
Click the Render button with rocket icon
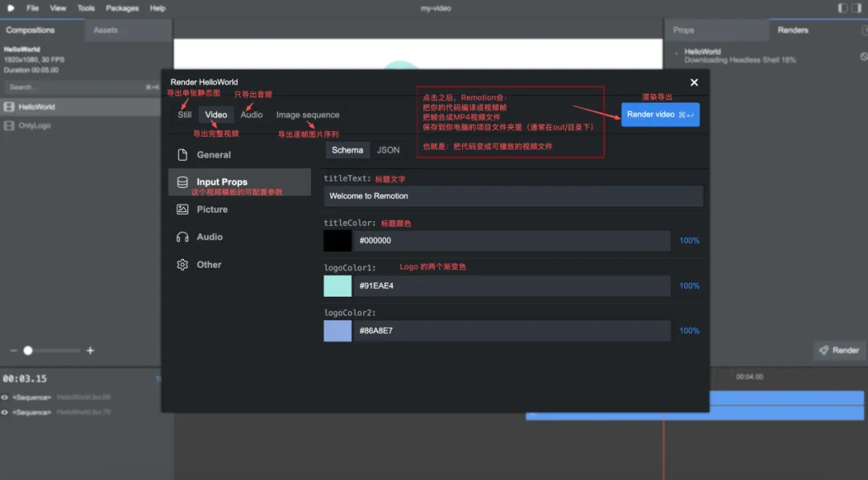click(838, 351)
